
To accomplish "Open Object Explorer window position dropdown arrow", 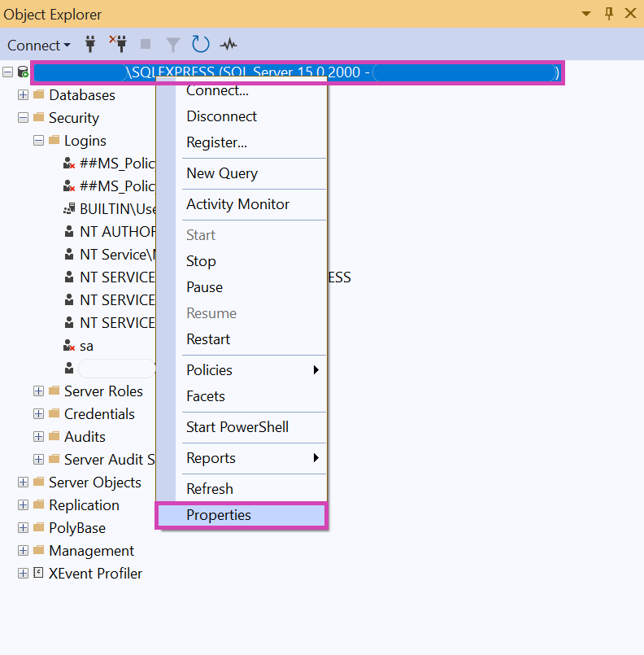I will pos(586,14).
